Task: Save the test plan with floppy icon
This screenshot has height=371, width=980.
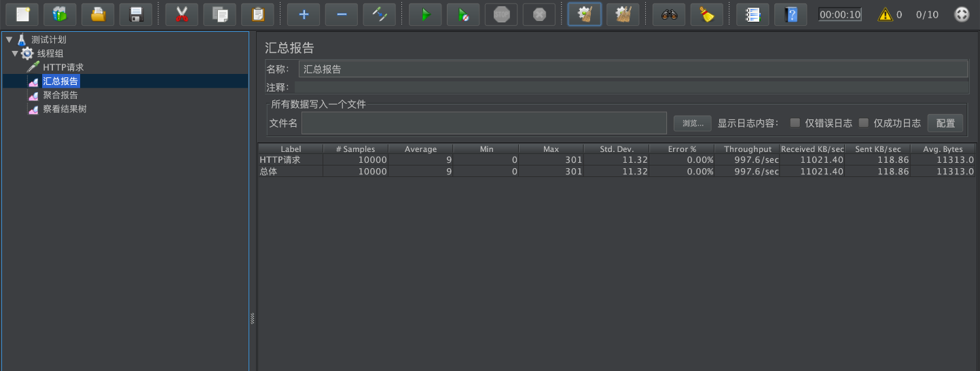Action: pos(136,14)
